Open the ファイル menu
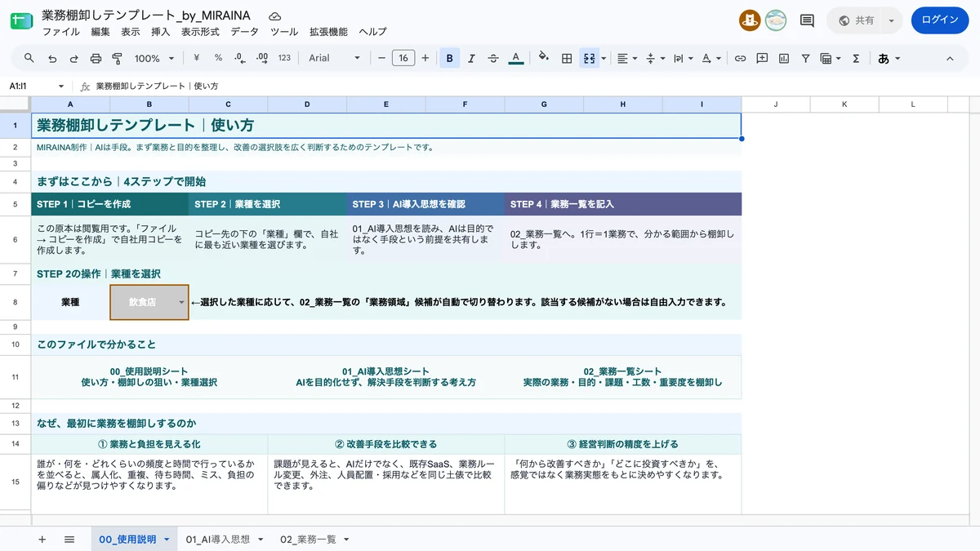980x551 pixels. (61, 32)
